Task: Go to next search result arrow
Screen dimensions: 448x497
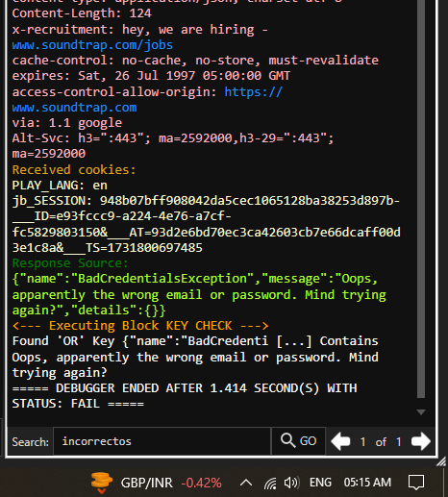Action: (420, 441)
